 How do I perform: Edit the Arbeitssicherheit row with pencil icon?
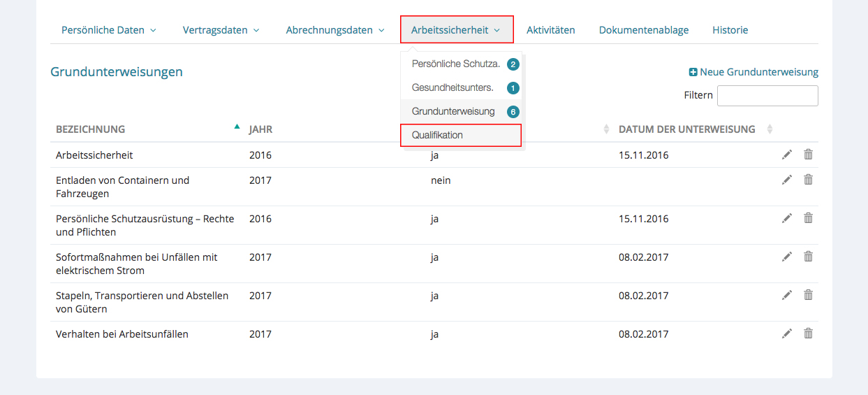[x=787, y=155]
